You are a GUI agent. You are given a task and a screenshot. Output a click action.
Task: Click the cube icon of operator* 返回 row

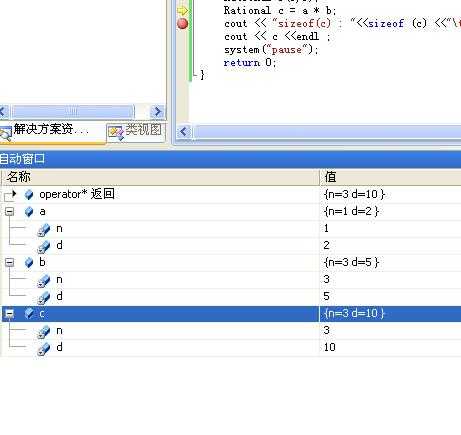click(x=29, y=194)
